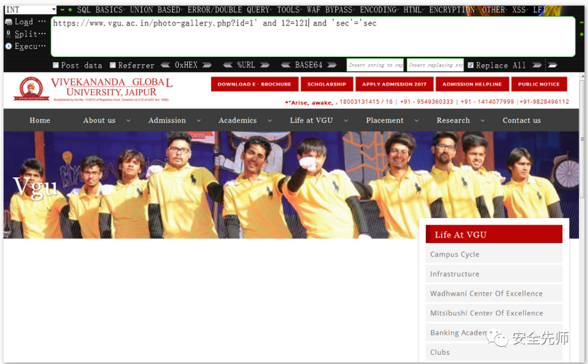588x364 pixels.
Task: Click the Split URL icon button
Action: (9, 34)
